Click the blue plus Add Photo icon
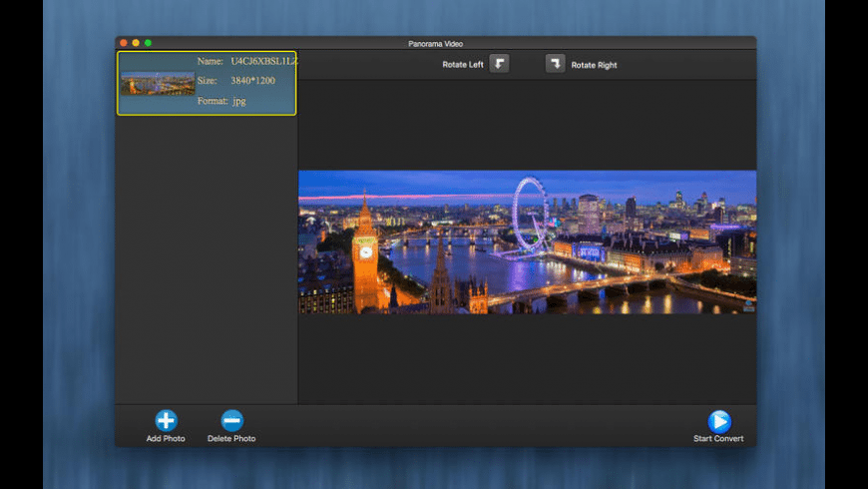This screenshot has height=489, width=868. (x=166, y=420)
